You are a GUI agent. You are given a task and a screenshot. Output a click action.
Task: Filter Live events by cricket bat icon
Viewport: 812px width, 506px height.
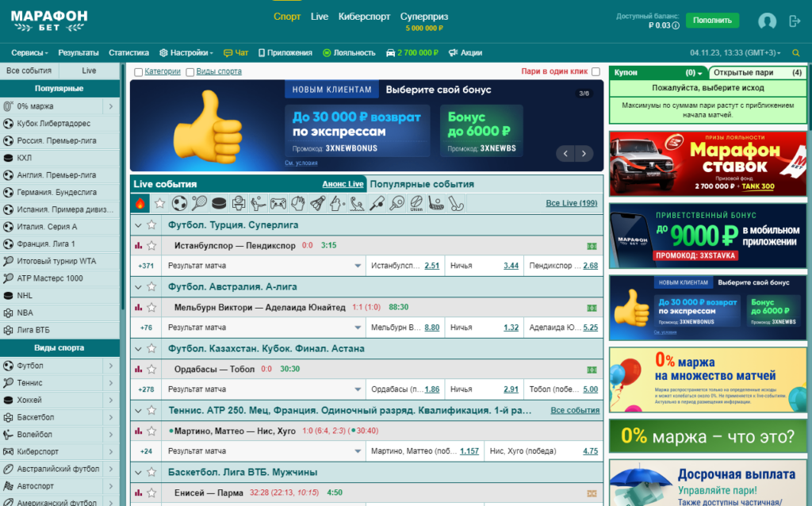coord(377,204)
